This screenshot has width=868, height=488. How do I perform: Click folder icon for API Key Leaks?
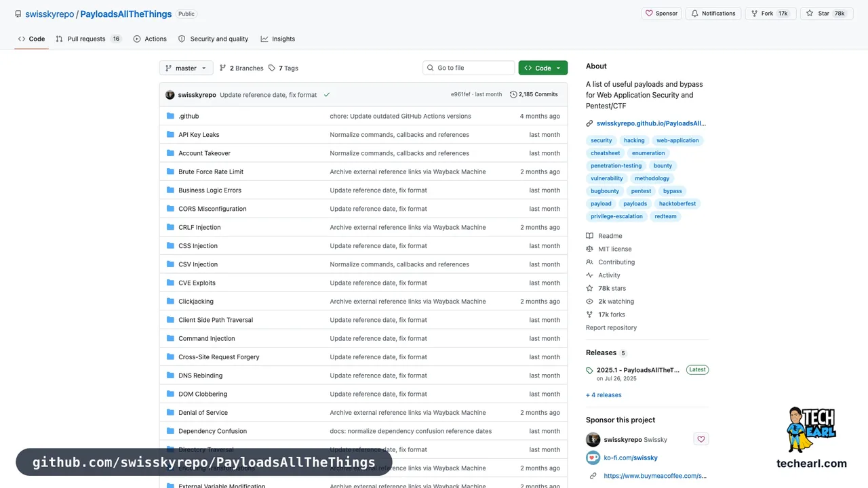pos(171,134)
